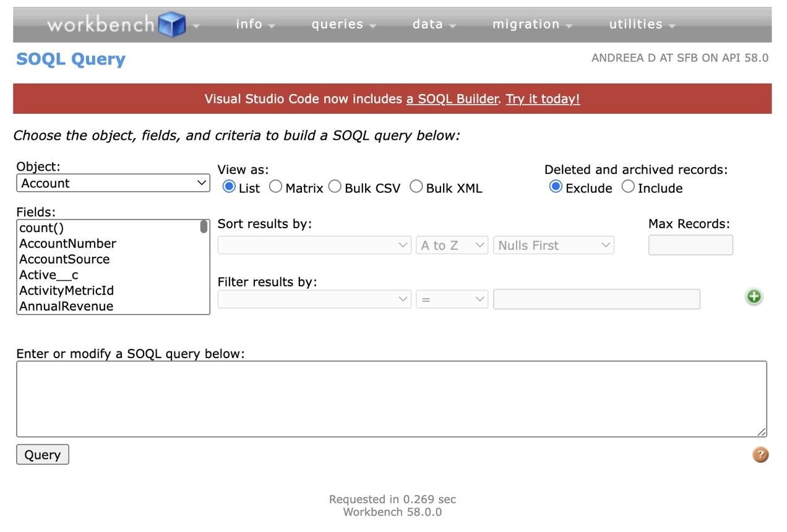Click into the Max Records input field
This screenshot has width=787, height=532.
(690, 246)
